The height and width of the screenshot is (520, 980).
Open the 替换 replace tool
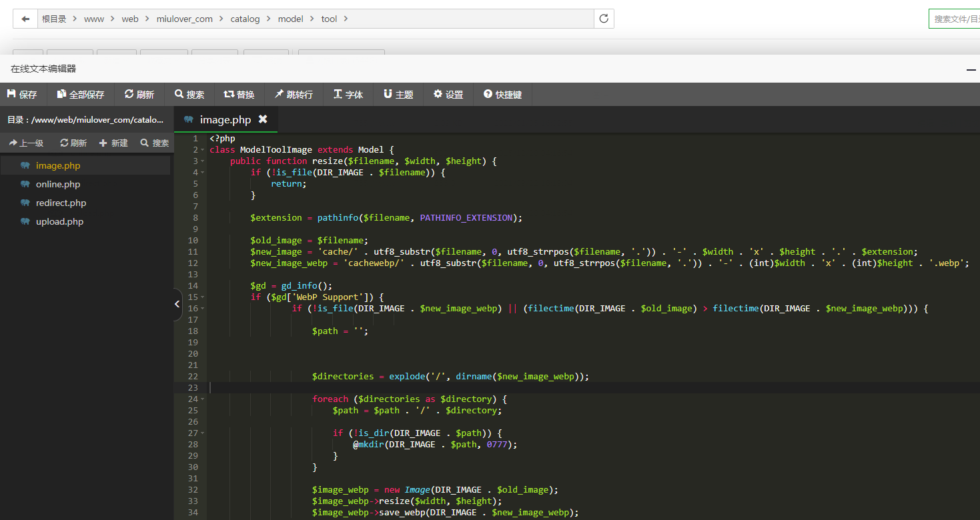click(239, 95)
